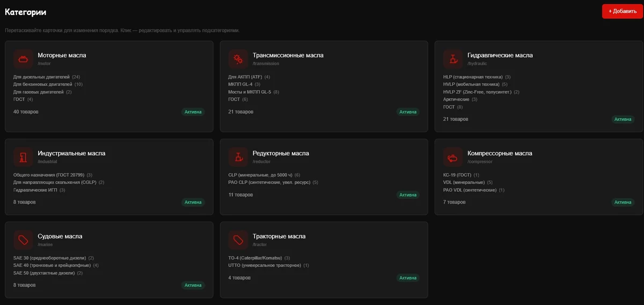Click the Активна badge on Компрессорные масла

pos(623,202)
